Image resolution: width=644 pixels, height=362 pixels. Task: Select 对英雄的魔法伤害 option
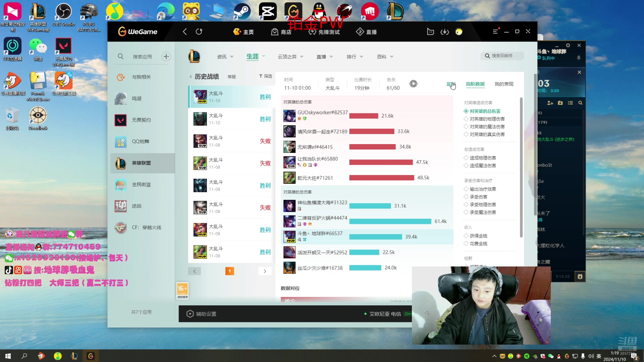pyautogui.click(x=484, y=127)
